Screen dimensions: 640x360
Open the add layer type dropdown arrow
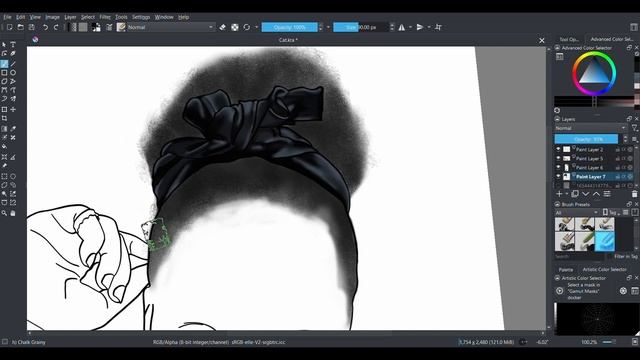coord(567,194)
